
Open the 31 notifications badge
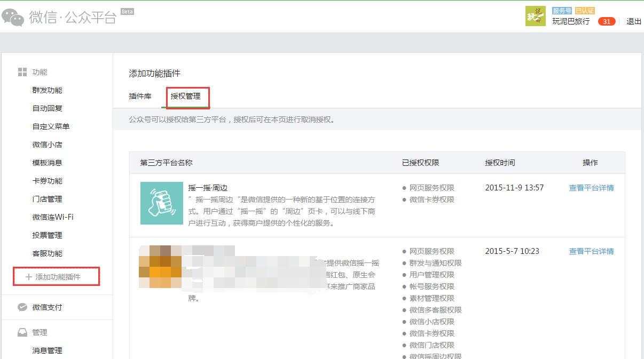click(x=606, y=22)
